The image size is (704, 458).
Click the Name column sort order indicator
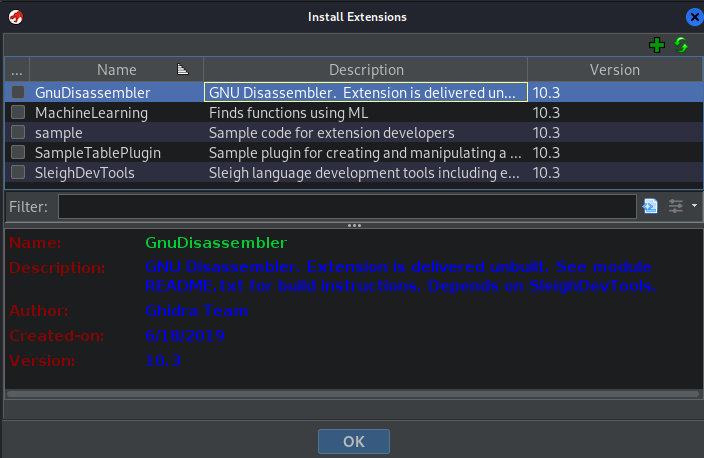point(183,69)
